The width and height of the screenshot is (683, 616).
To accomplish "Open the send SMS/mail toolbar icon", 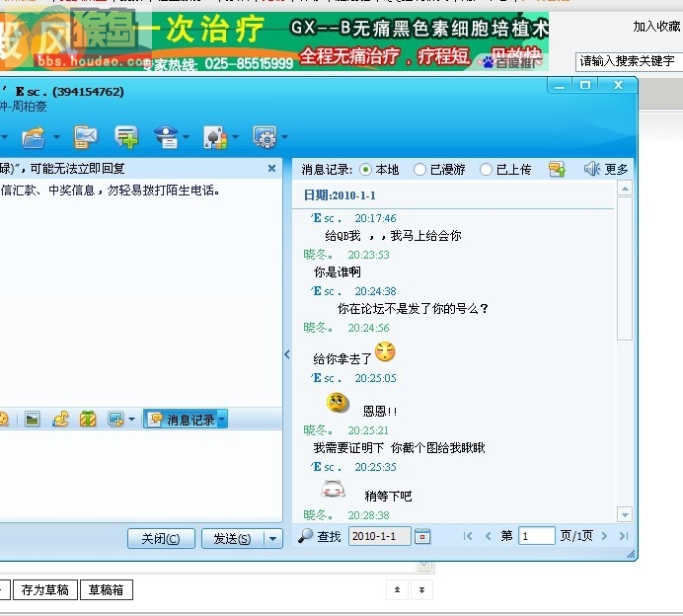I will coord(85,137).
